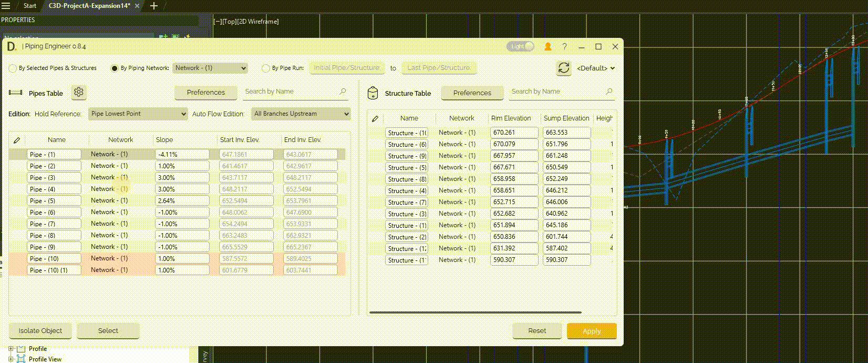
Task: Click the Pipes Table edit pencil icon
Action: pyautogui.click(x=17, y=140)
